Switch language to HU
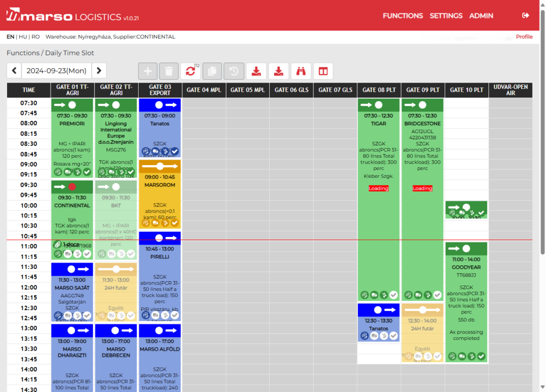Image resolution: width=546 pixels, height=392 pixels. click(x=22, y=37)
